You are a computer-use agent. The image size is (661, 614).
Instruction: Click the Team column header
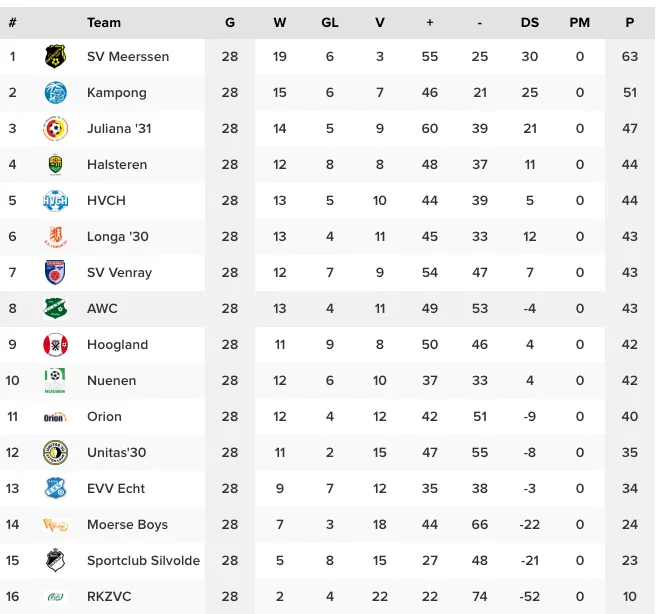click(104, 22)
